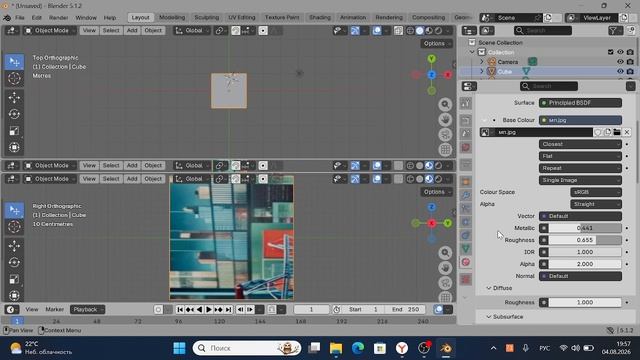Select the Box Select tool in the top viewport
Screen dimensions: 640x360
point(14,62)
